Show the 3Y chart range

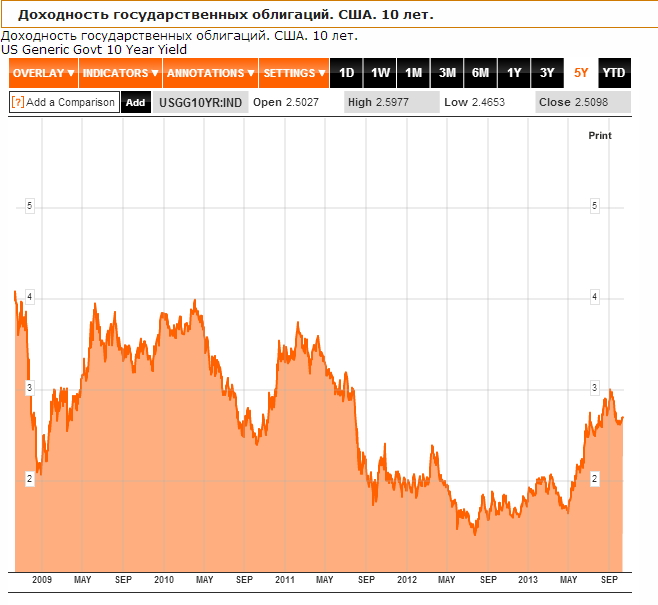[547, 73]
